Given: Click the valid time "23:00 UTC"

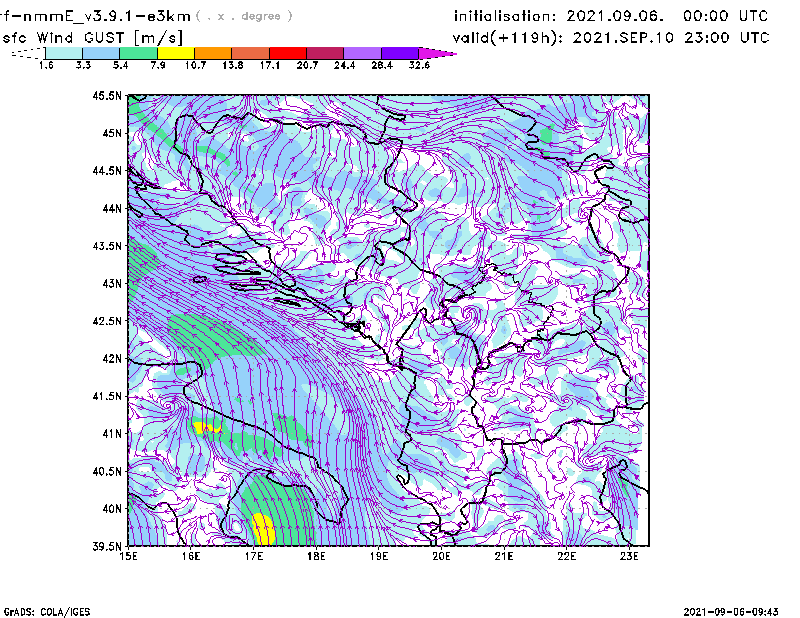Looking at the screenshot, I should [x=727, y=38].
